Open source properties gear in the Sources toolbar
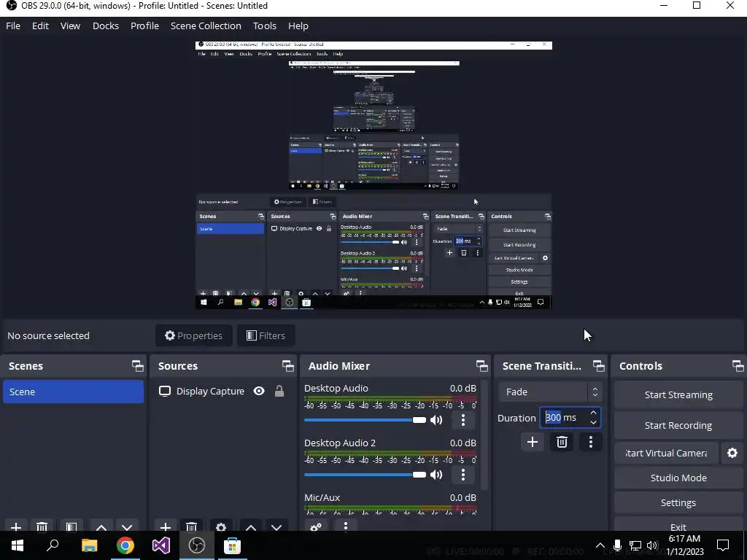This screenshot has width=747, height=560. [220, 527]
